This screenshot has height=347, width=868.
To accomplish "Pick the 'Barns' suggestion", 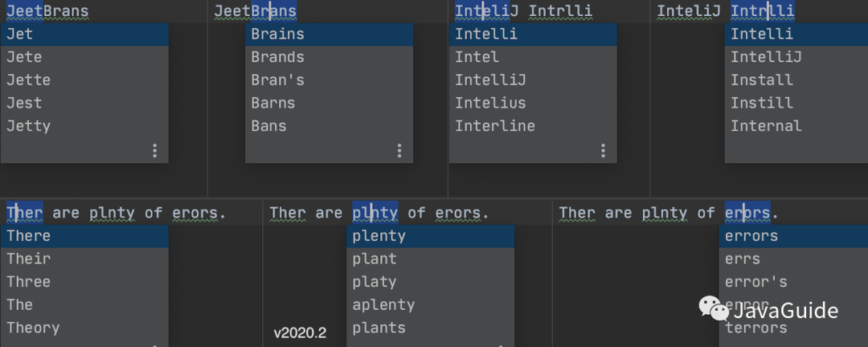I will pyautogui.click(x=330, y=103).
